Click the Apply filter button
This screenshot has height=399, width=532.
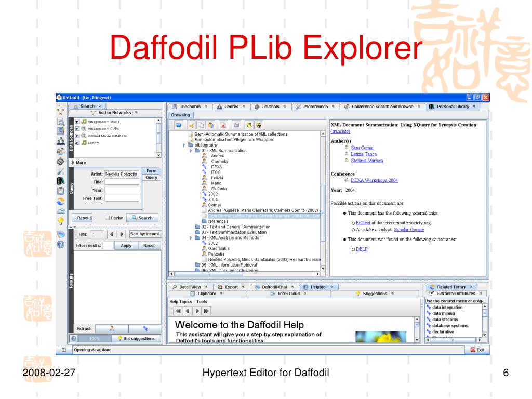(126, 245)
